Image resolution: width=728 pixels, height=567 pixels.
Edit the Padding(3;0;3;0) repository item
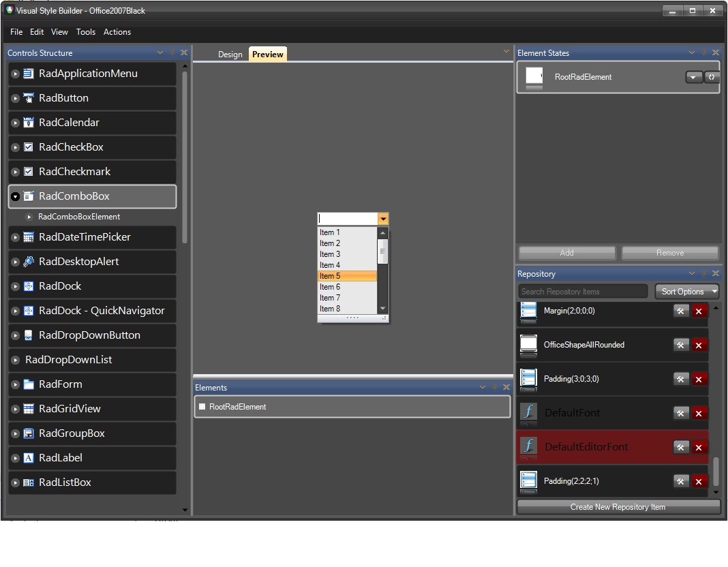click(x=681, y=380)
